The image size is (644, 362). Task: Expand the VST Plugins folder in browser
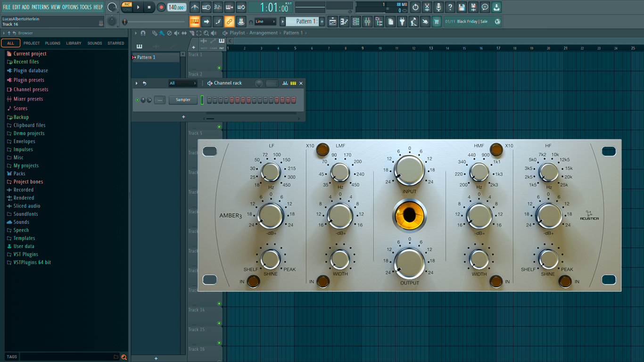coord(25,254)
